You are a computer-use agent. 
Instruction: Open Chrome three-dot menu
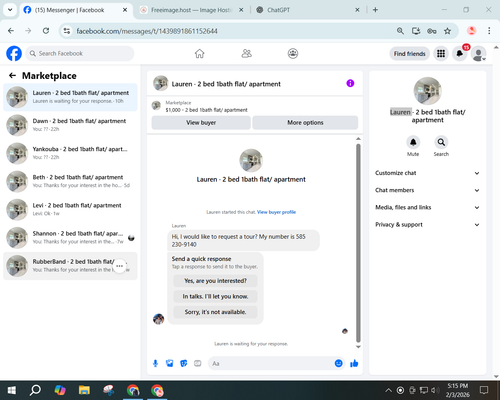tap(489, 31)
